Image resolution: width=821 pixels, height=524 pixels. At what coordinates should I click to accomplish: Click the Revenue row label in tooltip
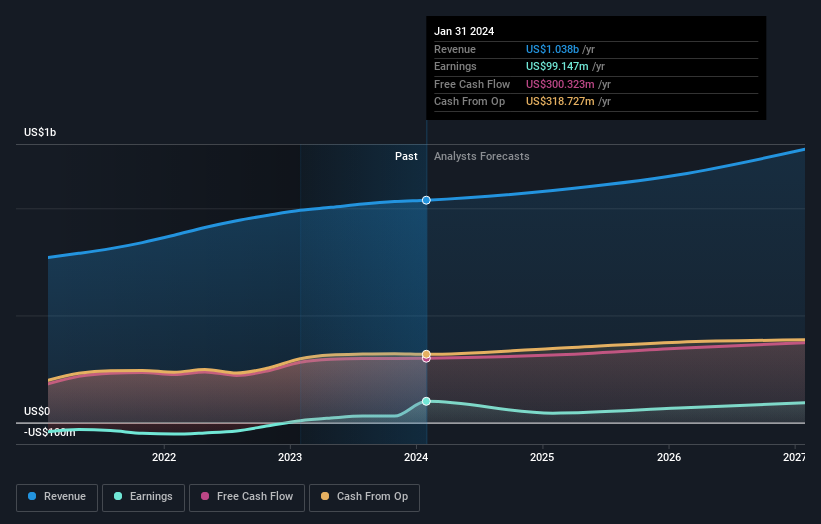pos(454,49)
